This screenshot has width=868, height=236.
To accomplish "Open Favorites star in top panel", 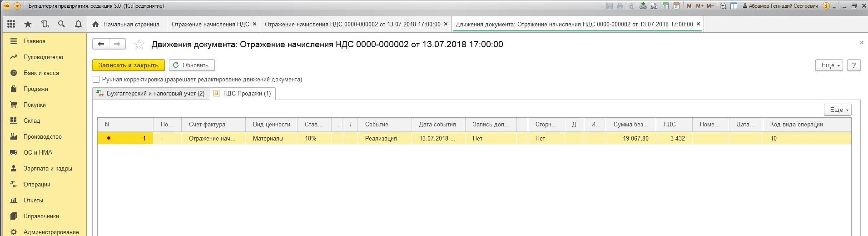I will click(x=28, y=24).
